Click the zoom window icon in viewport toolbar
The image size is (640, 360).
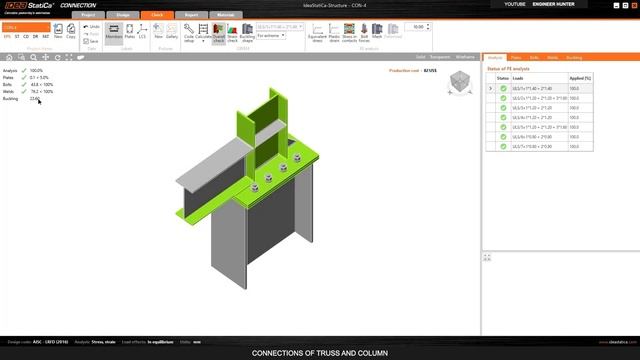tap(21, 58)
